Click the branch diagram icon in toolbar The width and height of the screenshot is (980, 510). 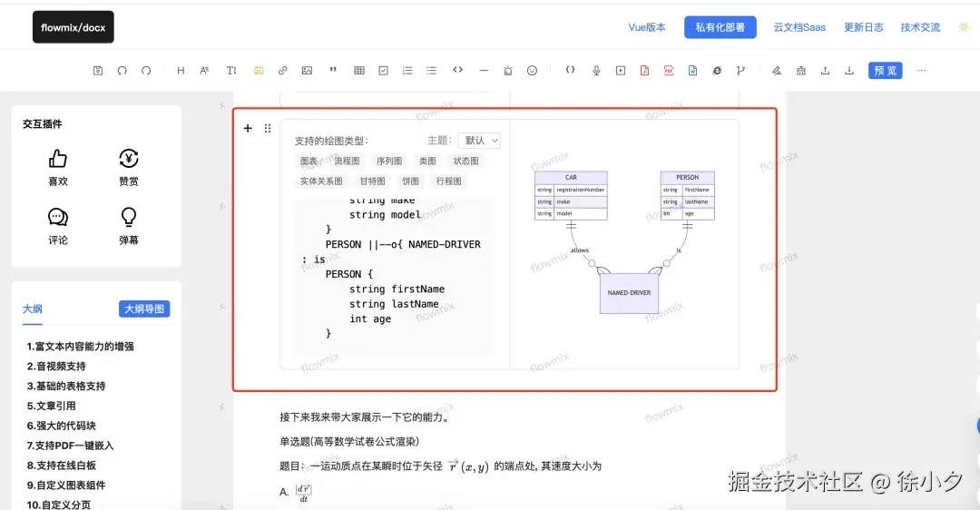(740, 71)
